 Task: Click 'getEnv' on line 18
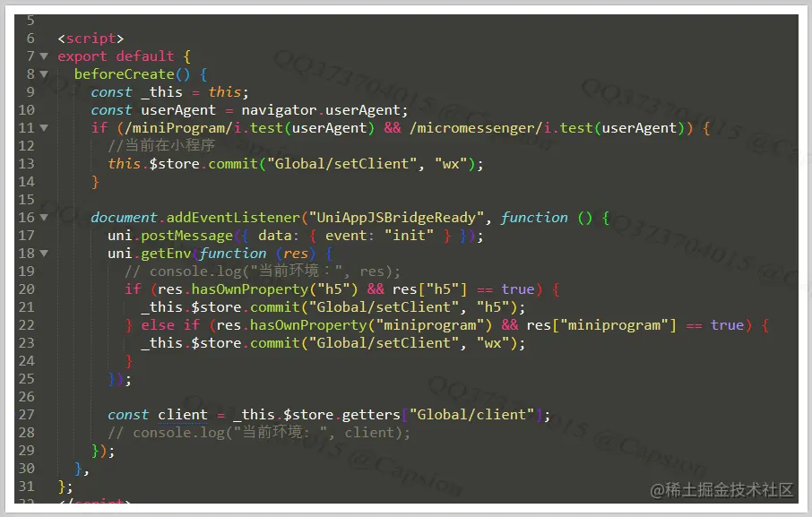(x=166, y=253)
